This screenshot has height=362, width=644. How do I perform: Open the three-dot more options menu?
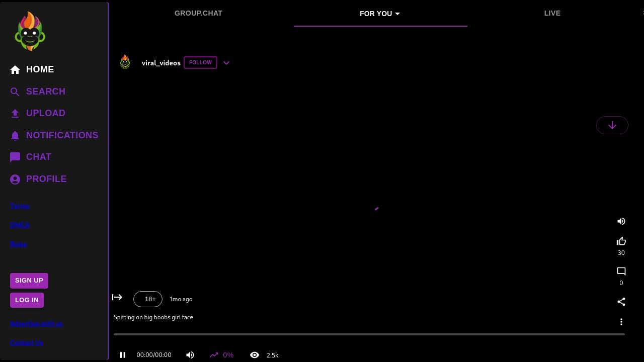(621, 322)
